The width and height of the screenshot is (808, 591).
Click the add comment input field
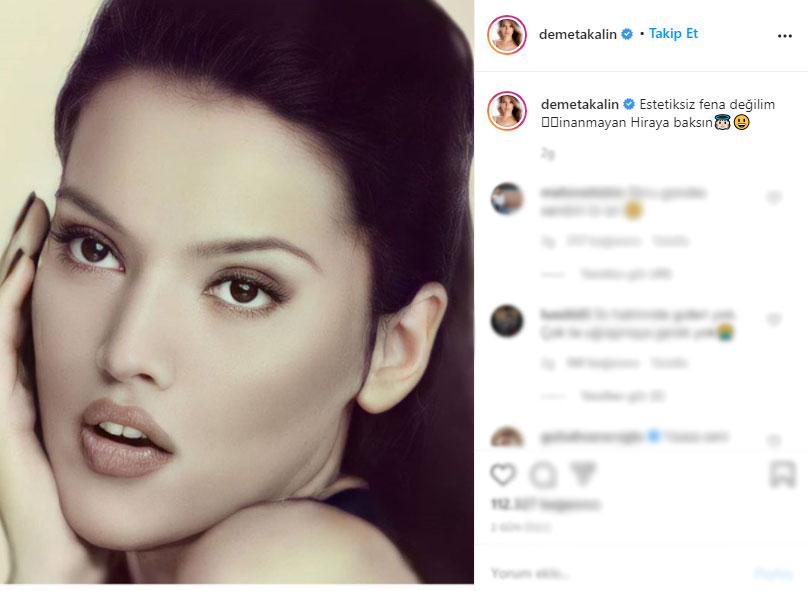pyautogui.click(x=616, y=573)
